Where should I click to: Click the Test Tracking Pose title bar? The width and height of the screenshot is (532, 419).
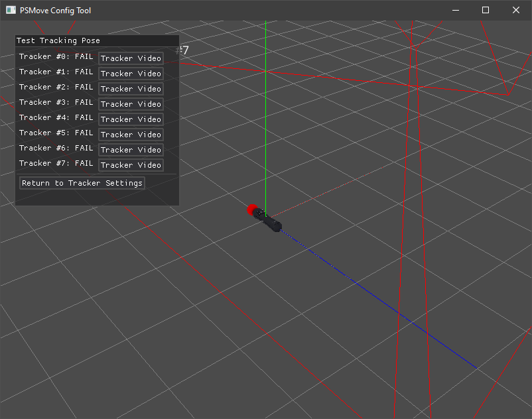point(97,40)
